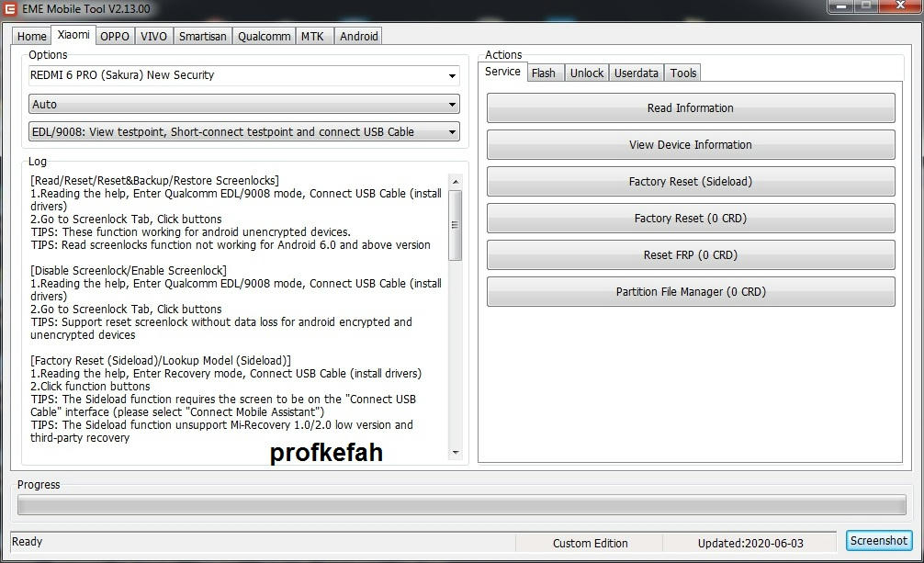Switch to the OPPO tab

[x=114, y=36]
